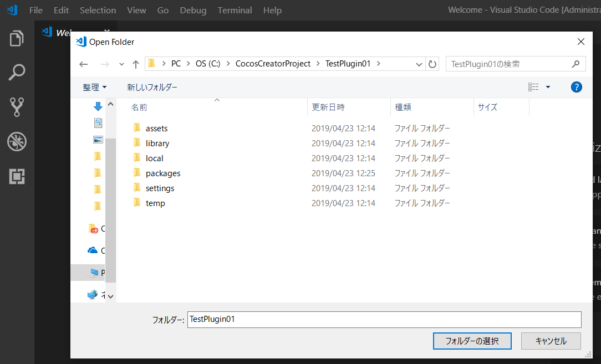Jump to CocosCreatorProject in the breadcrumb
The height and width of the screenshot is (364, 601).
273,64
